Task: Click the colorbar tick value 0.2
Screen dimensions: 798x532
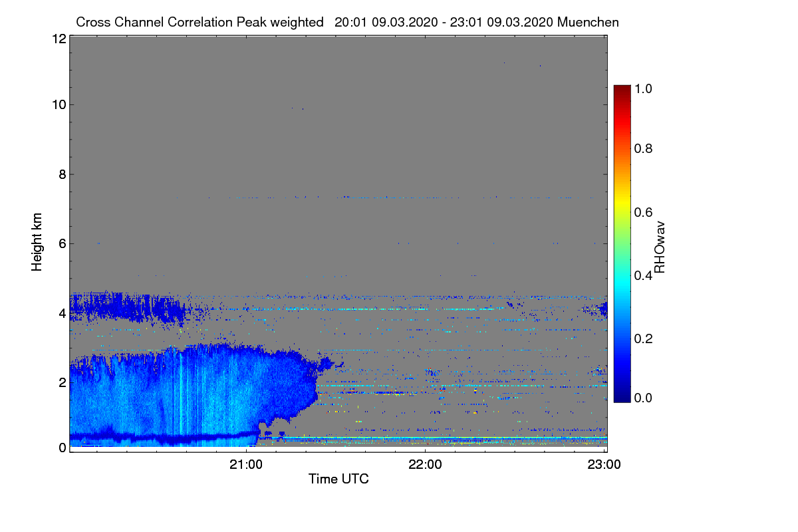Action: (x=642, y=338)
